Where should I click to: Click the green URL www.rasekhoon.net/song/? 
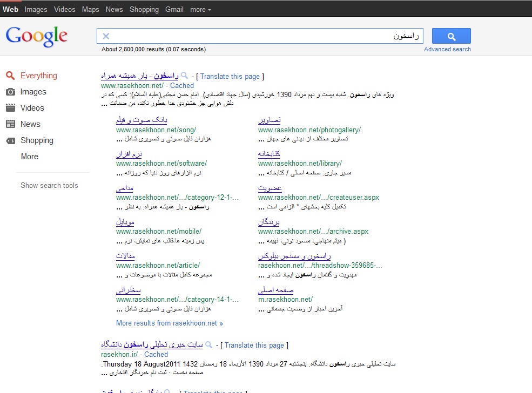[x=156, y=130]
